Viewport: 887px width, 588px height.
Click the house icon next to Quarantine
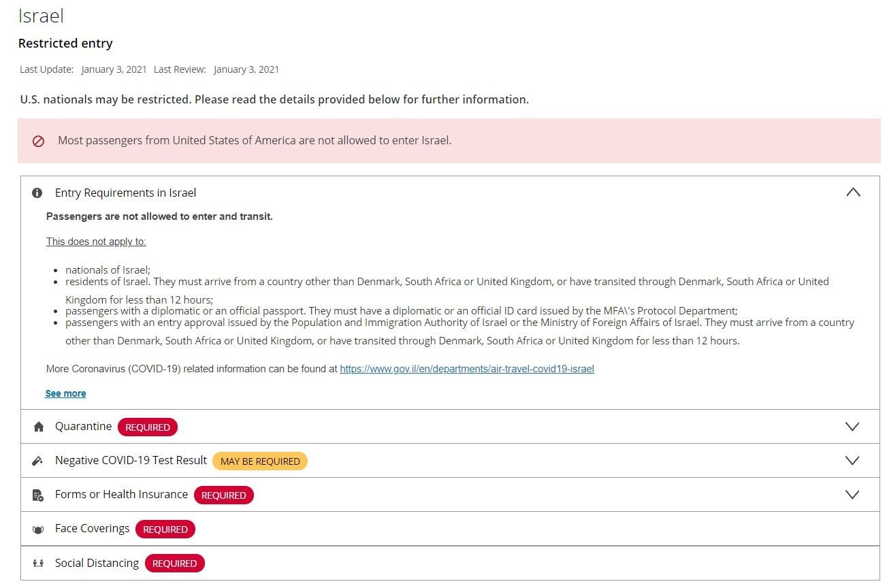pyautogui.click(x=38, y=427)
